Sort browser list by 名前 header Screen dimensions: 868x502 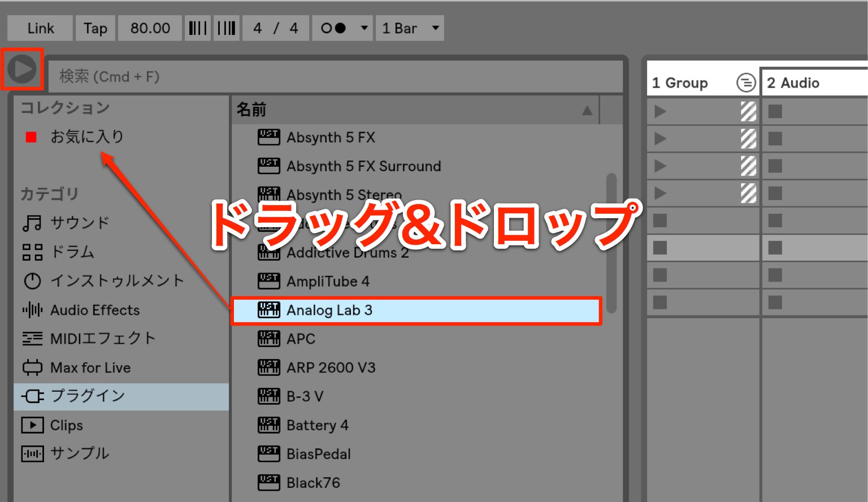415,110
